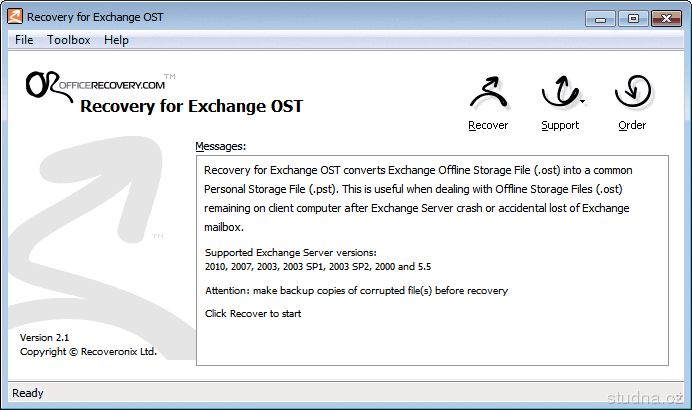692x410 pixels.
Task: Open the Help menu
Action: pos(116,40)
